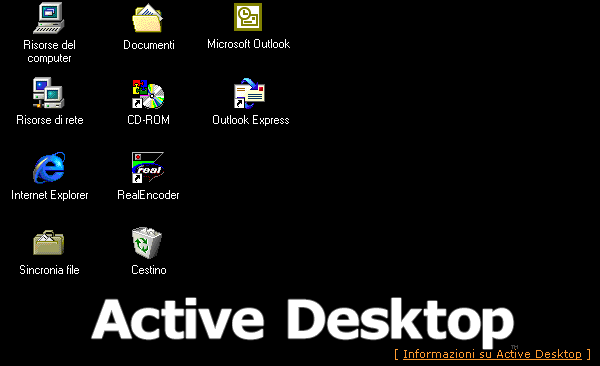Select the RealEncoder shortcut icon
The image size is (600, 366).
[148, 168]
